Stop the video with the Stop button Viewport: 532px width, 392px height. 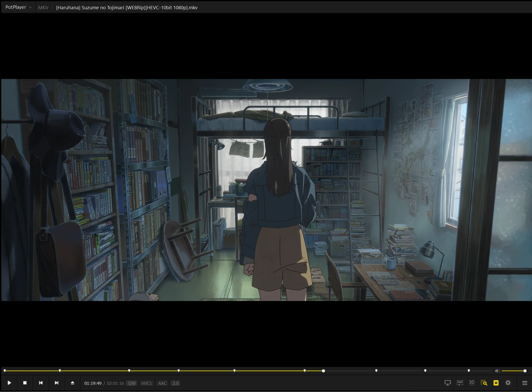[x=25, y=383]
